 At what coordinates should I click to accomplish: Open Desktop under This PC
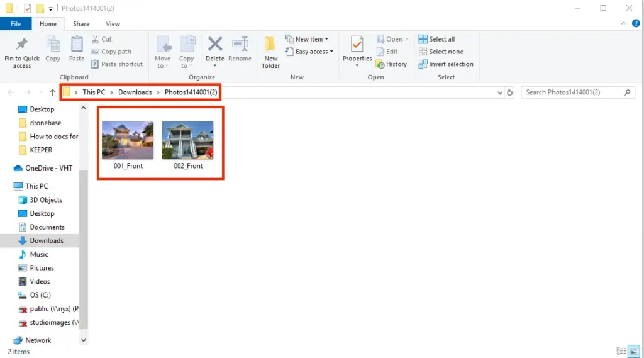42,213
